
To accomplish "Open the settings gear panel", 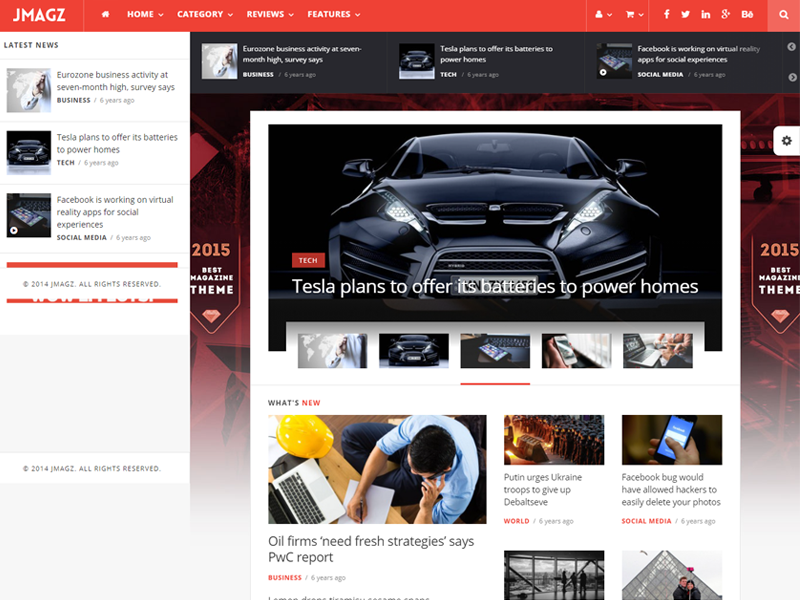I will [787, 140].
